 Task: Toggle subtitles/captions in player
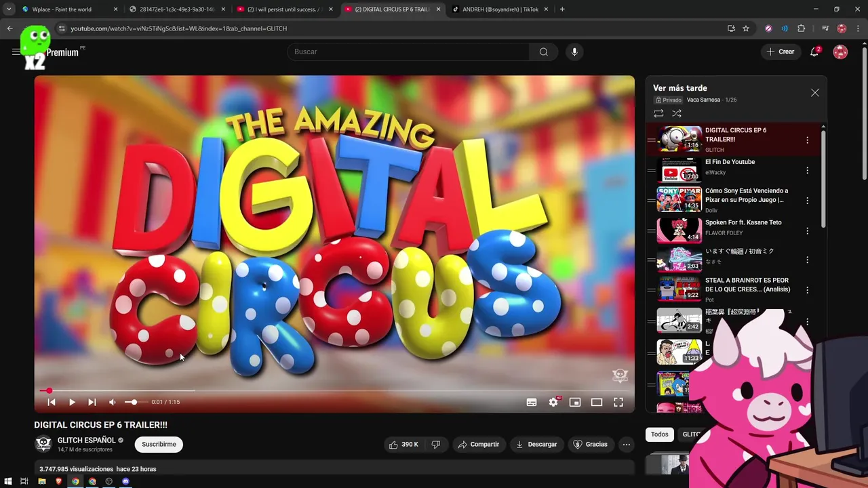click(532, 402)
